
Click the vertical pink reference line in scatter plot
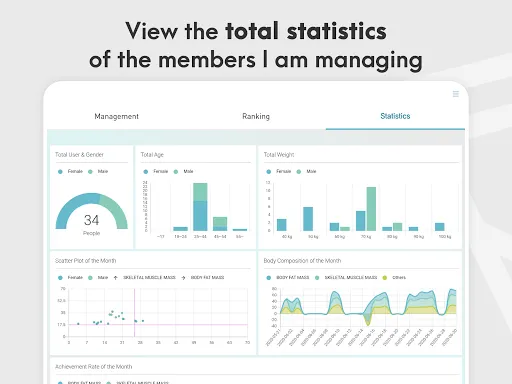point(134,312)
